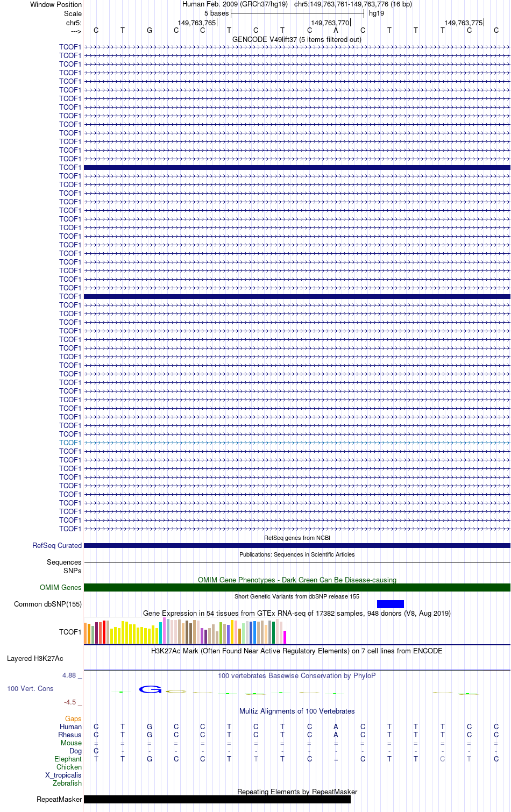Select the black RepeatMasker element bar
This screenshot has height=812, width=511.
pos(217,799)
